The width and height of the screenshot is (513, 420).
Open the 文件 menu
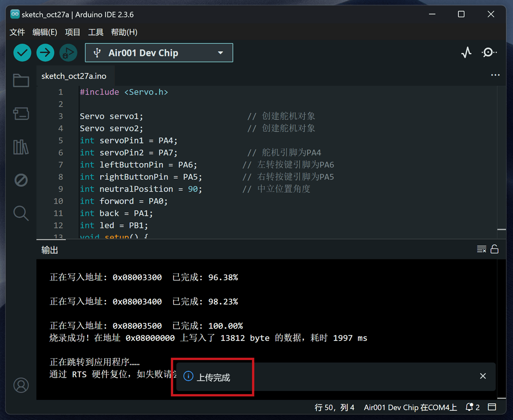[x=18, y=32]
